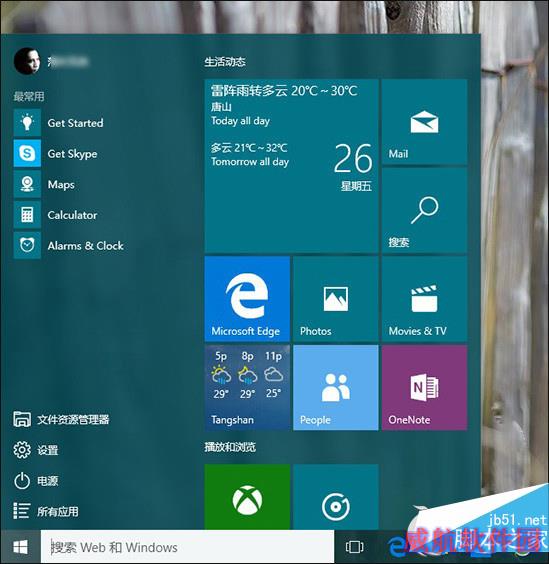
Task: Open the Photos tile
Action: point(336,299)
